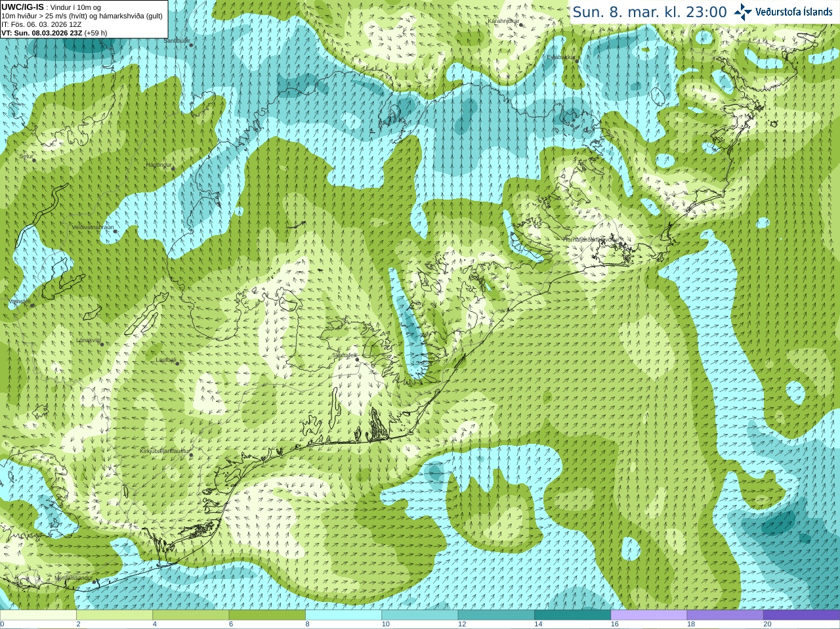Screen dimensions: 840x629
Task: Click the Veðurstofa Íslands logo emblem
Action: pos(743,12)
